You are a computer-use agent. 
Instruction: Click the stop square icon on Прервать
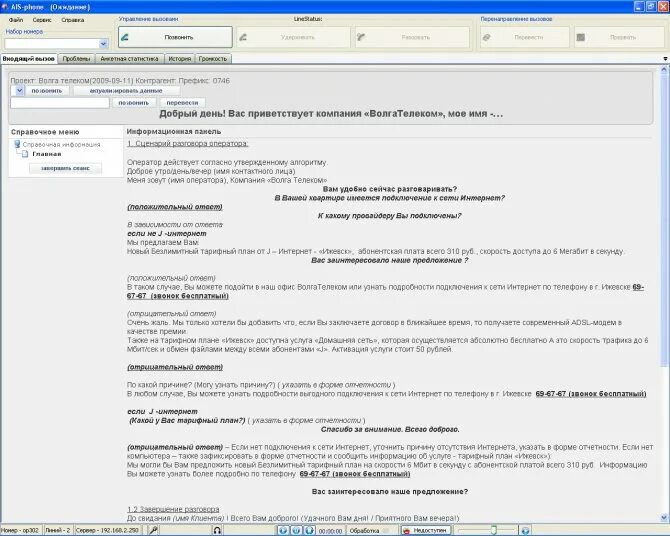(x=580, y=38)
